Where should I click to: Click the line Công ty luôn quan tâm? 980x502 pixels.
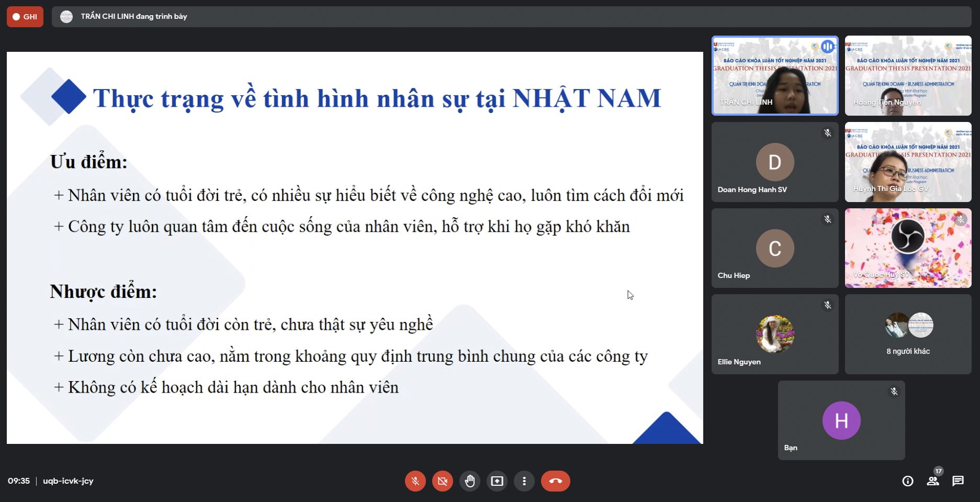[342, 227]
